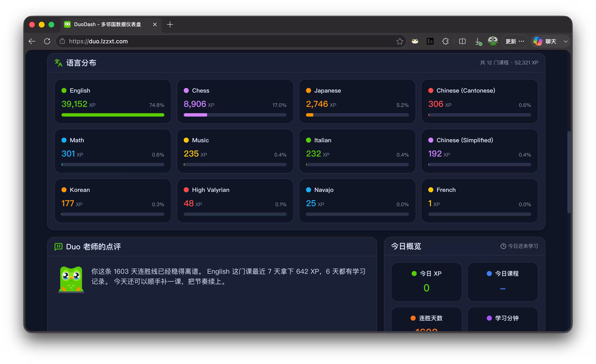The image size is (596, 364).
Task: Reload the page with the refresh icon
Action: 47,41
